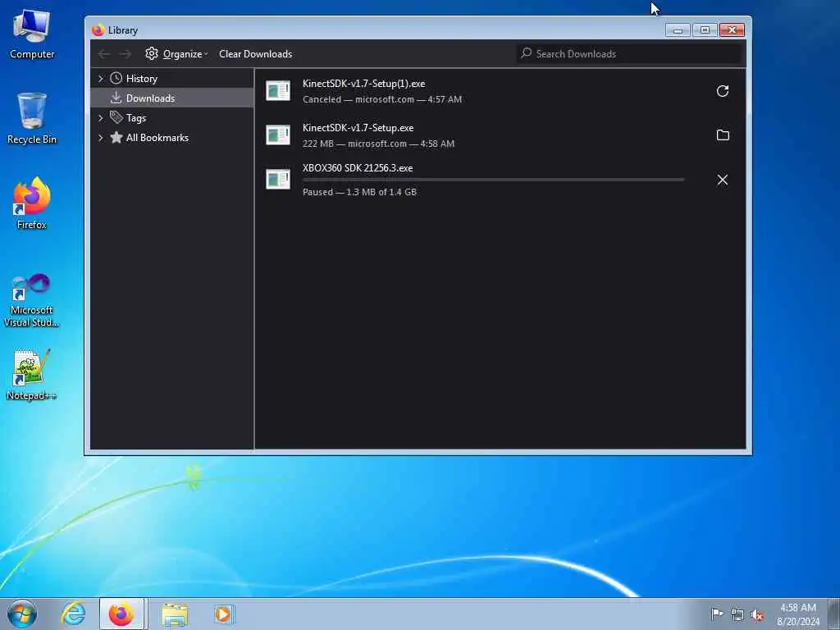Go back in Library navigation

(x=104, y=53)
